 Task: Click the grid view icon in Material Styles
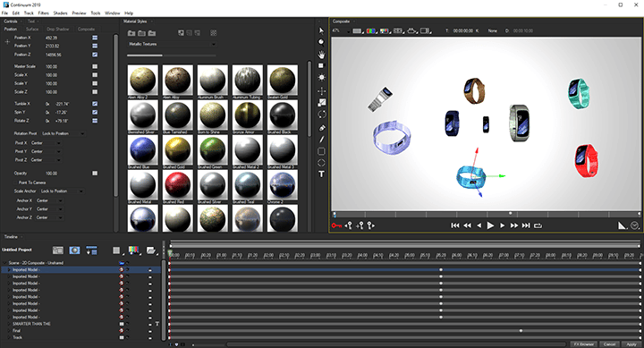click(x=213, y=33)
